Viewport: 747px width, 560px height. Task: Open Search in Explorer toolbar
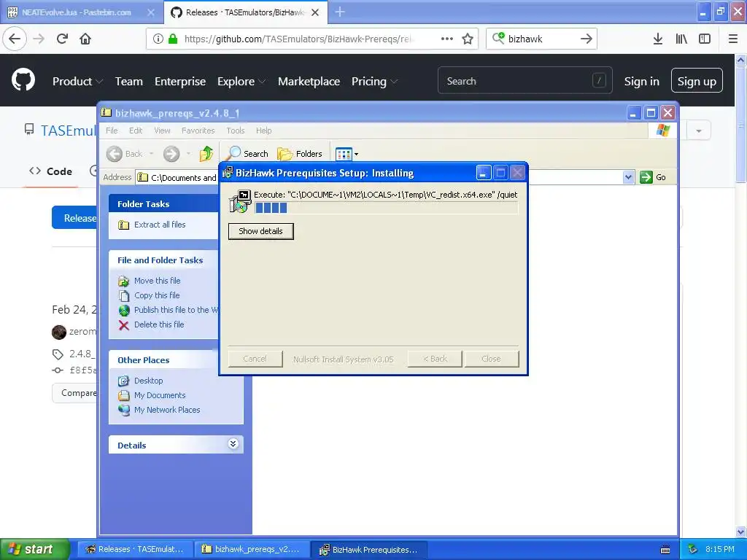247,153
